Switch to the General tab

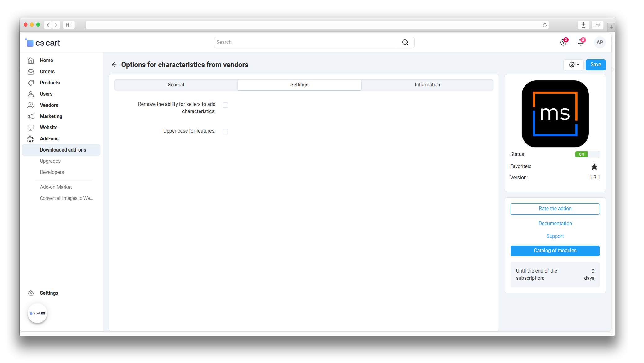pyautogui.click(x=176, y=85)
